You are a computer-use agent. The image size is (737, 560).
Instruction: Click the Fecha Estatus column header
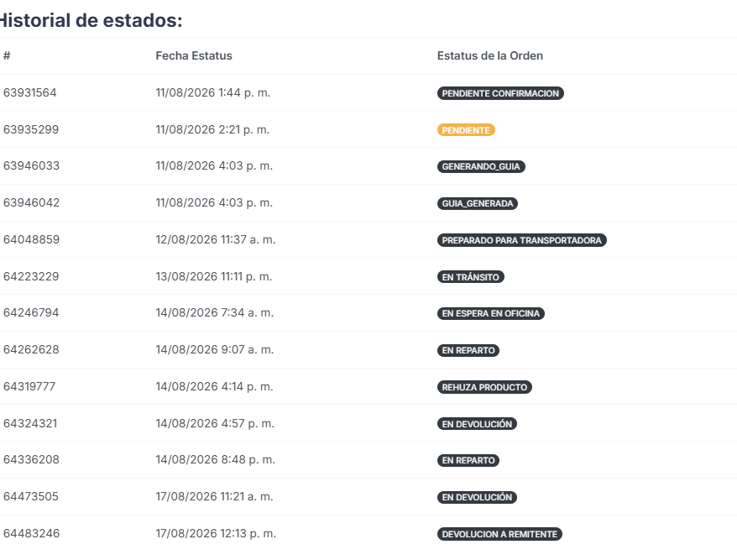point(194,55)
